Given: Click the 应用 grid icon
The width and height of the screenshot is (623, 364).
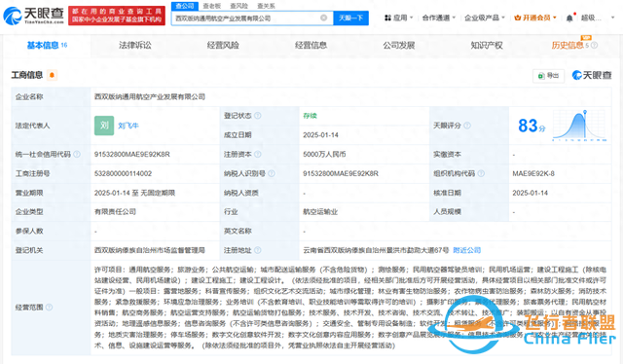Looking at the screenshot, I should [x=387, y=18].
